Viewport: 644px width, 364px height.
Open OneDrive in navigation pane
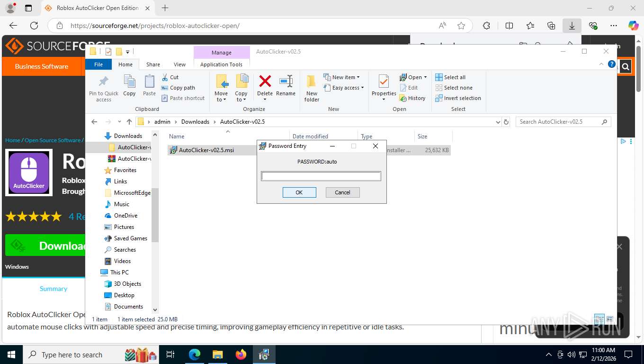(125, 216)
